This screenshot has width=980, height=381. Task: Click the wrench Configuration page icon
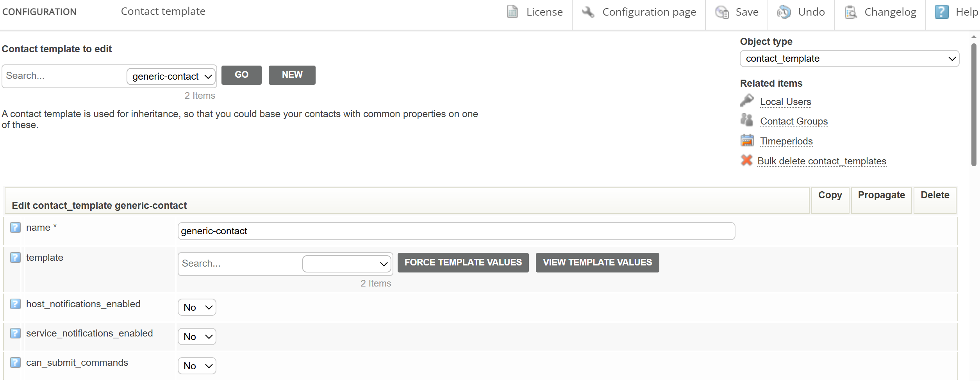(x=588, y=12)
